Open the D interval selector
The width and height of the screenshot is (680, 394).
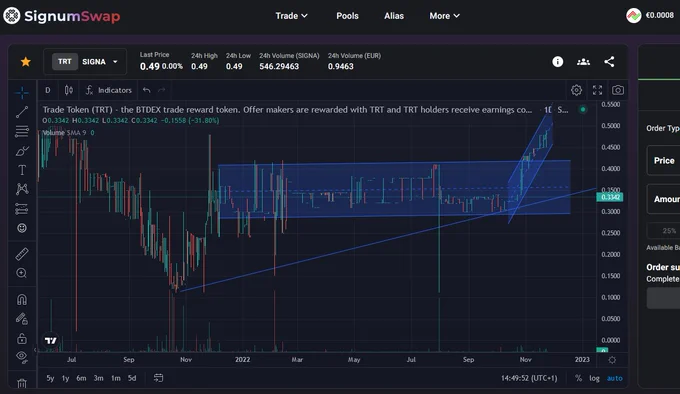pyautogui.click(x=48, y=90)
